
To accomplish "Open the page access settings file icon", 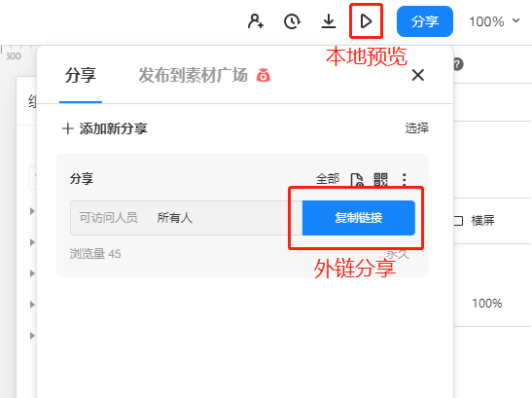I will point(357,180).
